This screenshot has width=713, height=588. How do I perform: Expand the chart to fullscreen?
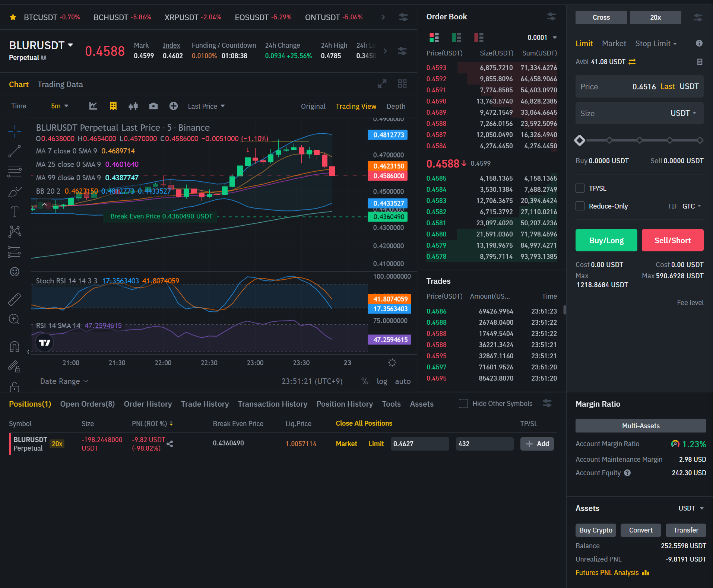point(382,84)
